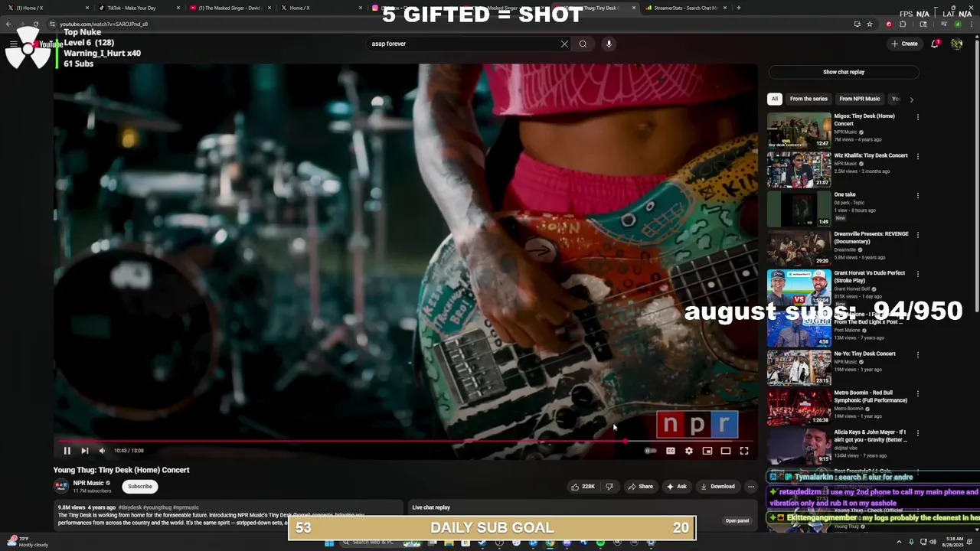Screen dimensions: 980x551
Task: Switch to miniplayer mode
Action: pyautogui.click(x=707, y=451)
